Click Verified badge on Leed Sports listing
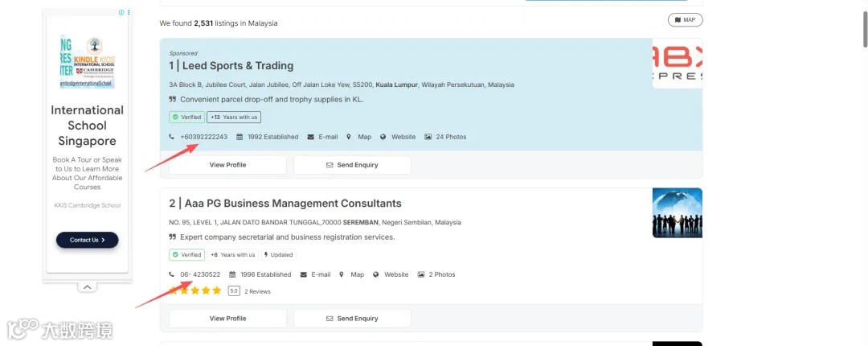The image size is (868, 346). [x=186, y=117]
